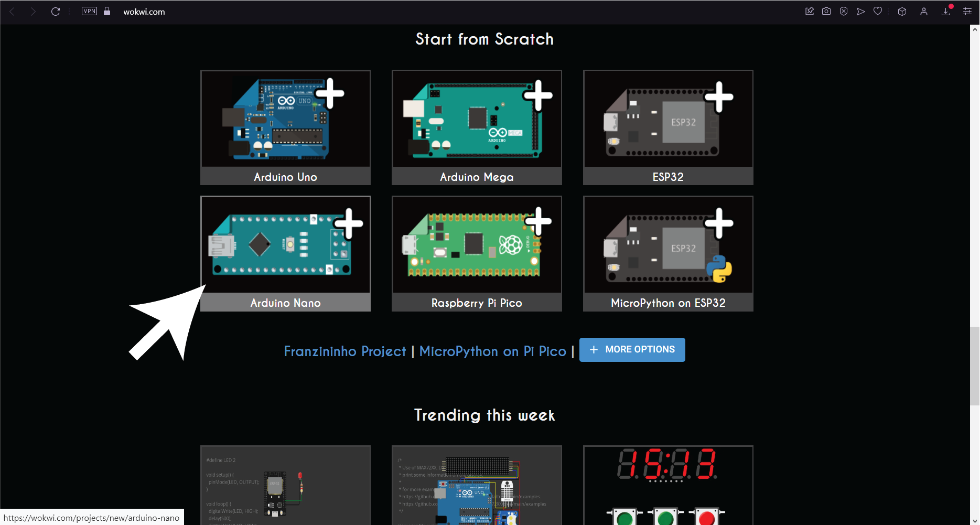Image resolution: width=980 pixels, height=525 pixels.
Task: Click the ESP32 label
Action: [668, 177]
